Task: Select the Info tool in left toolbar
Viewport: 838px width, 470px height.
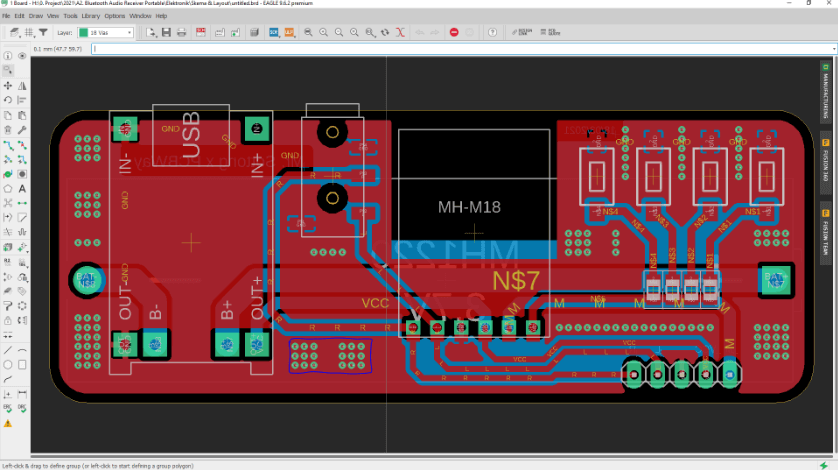Action: coord(8,57)
